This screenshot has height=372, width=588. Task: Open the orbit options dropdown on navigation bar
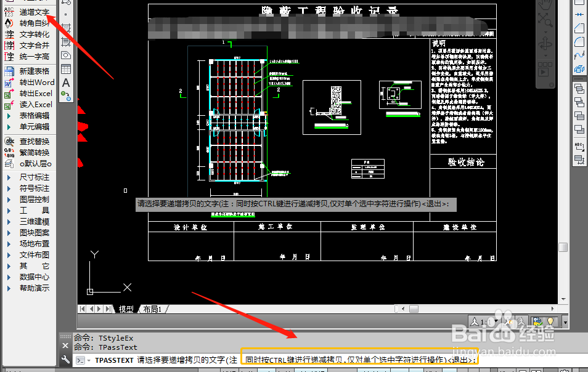pos(545,55)
